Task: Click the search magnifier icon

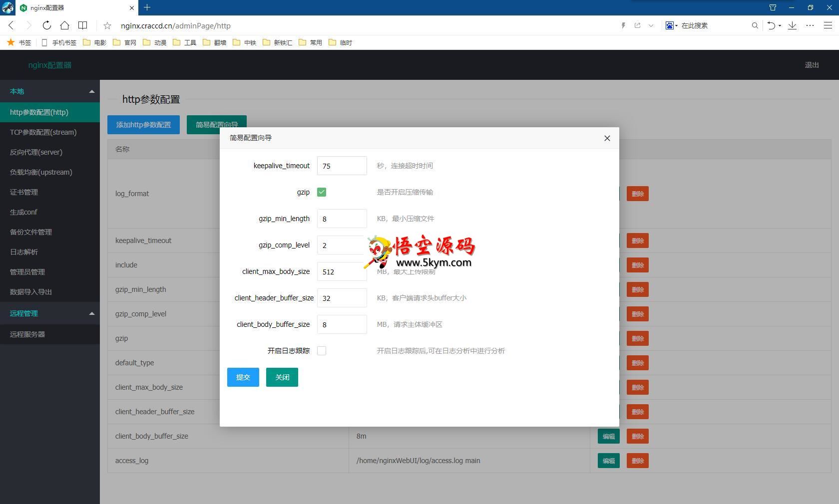Action: click(755, 25)
